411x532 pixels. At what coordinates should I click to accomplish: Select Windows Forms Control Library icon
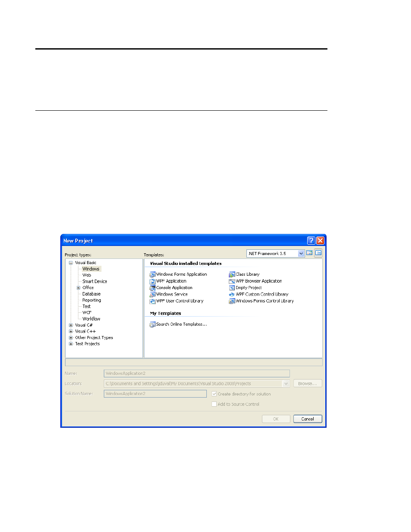click(x=232, y=301)
